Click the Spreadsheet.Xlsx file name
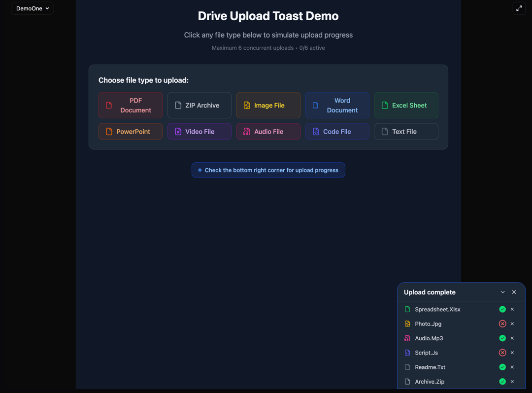This screenshot has width=532, height=393. [438, 309]
